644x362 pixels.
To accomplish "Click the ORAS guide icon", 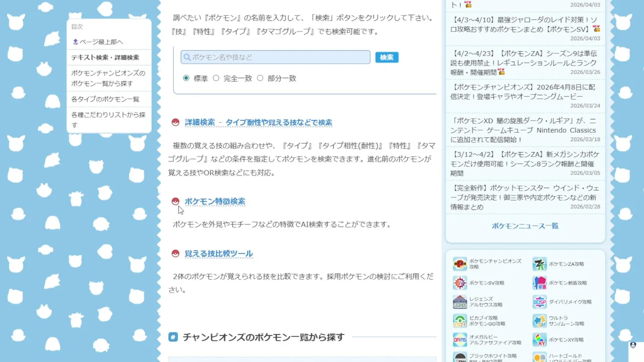I will (x=460, y=340).
